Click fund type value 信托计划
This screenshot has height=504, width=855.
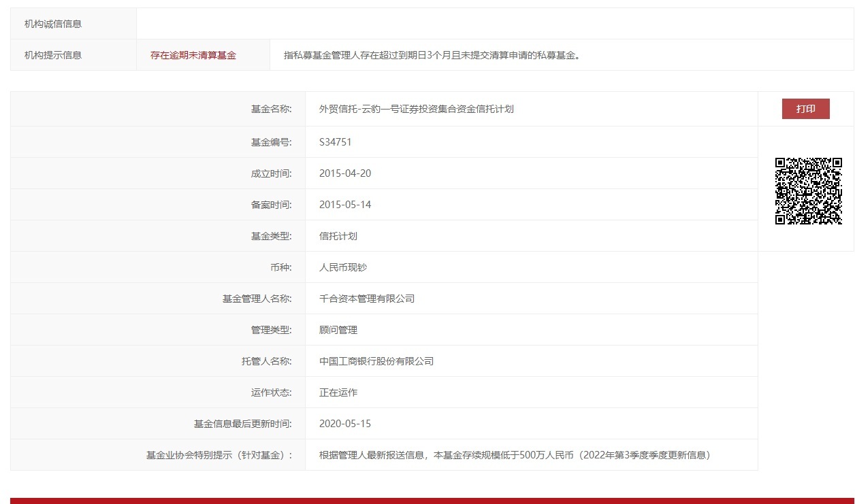[338, 235]
